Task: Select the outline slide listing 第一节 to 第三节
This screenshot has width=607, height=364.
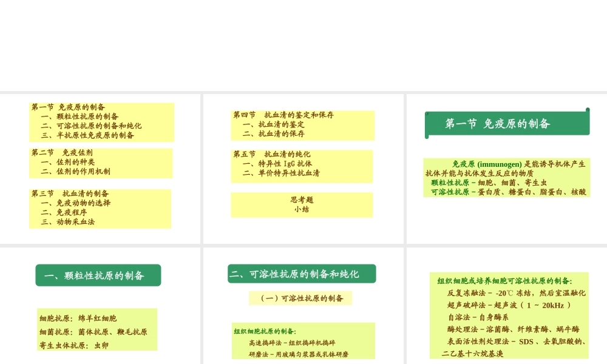Action: [100, 168]
